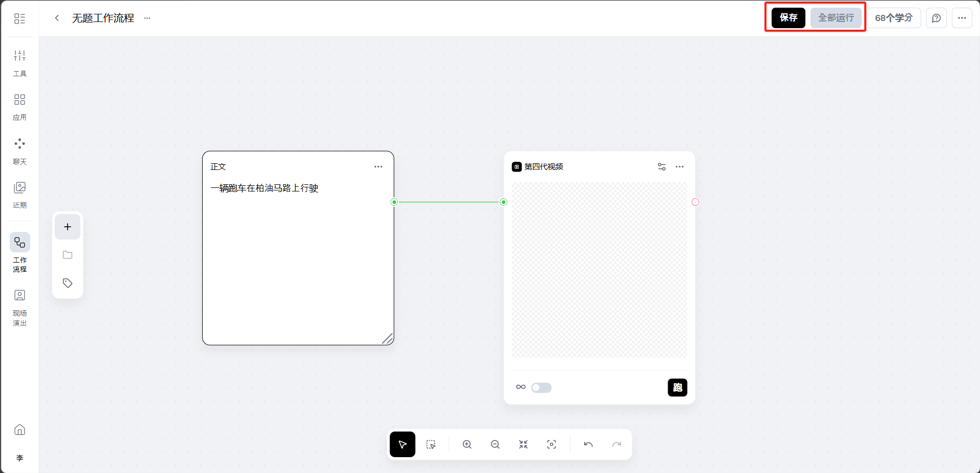Click the fit-to-view collapse icon

(523, 444)
